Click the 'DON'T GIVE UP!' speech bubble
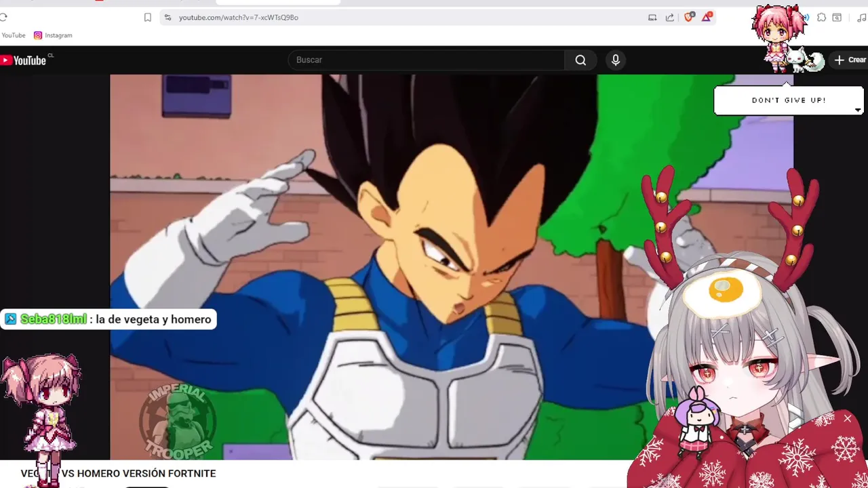The image size is (868, 488). [x=789, y=100]
